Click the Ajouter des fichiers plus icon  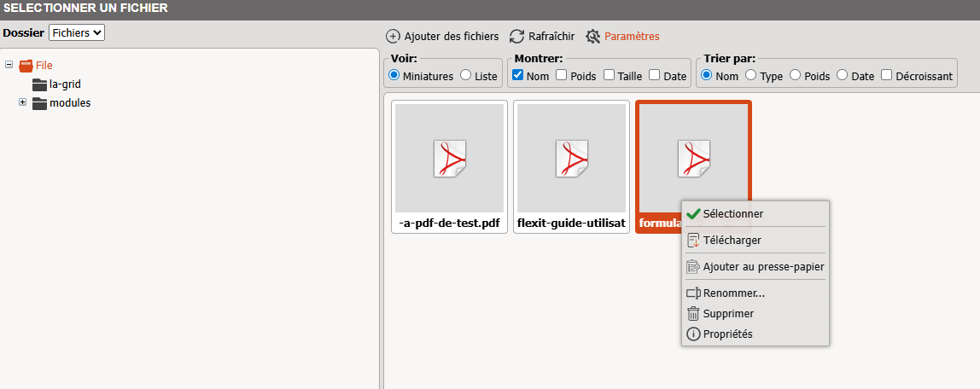[393, 37]
